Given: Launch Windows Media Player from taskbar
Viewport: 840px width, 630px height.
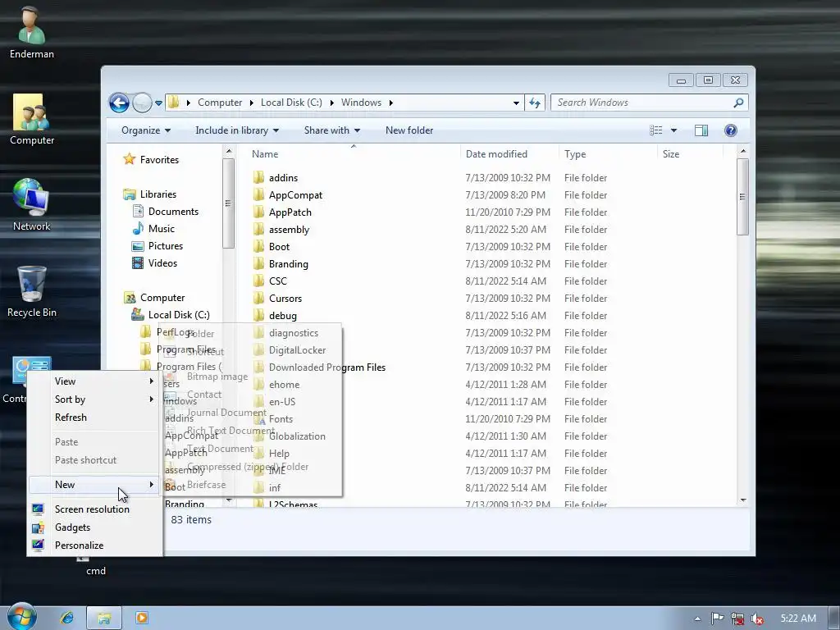Looking at the screenshot, I should coord(142,618).
